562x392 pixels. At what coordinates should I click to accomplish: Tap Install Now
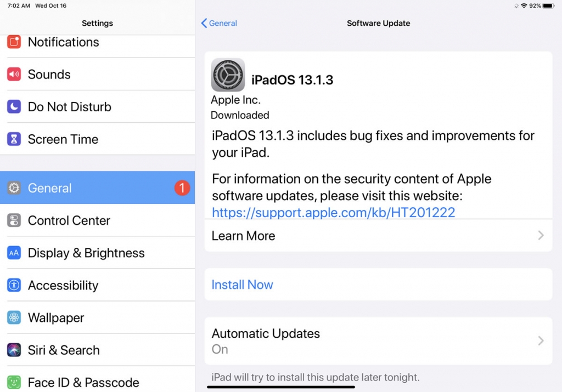242,285
